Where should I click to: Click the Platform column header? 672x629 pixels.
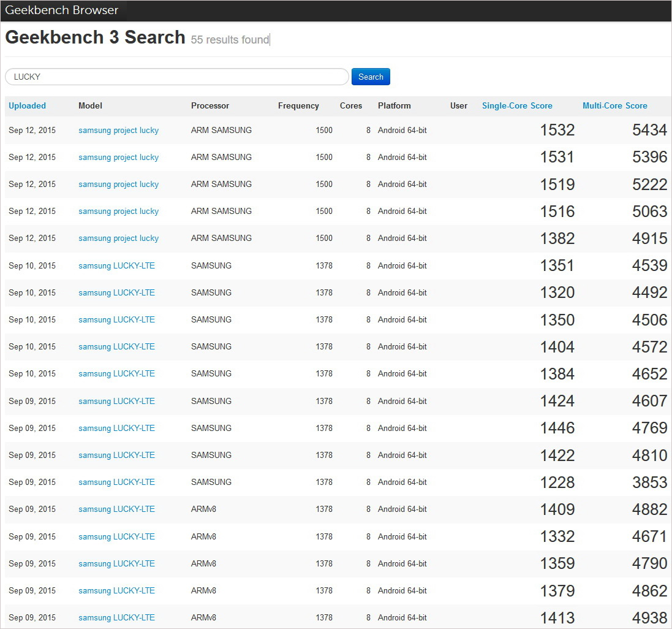(395, 105)
